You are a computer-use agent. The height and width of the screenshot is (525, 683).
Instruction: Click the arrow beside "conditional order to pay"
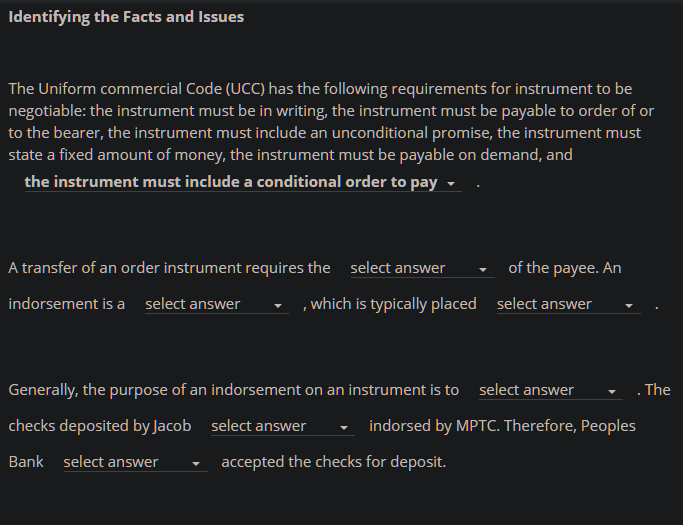(x=451, y=184)
